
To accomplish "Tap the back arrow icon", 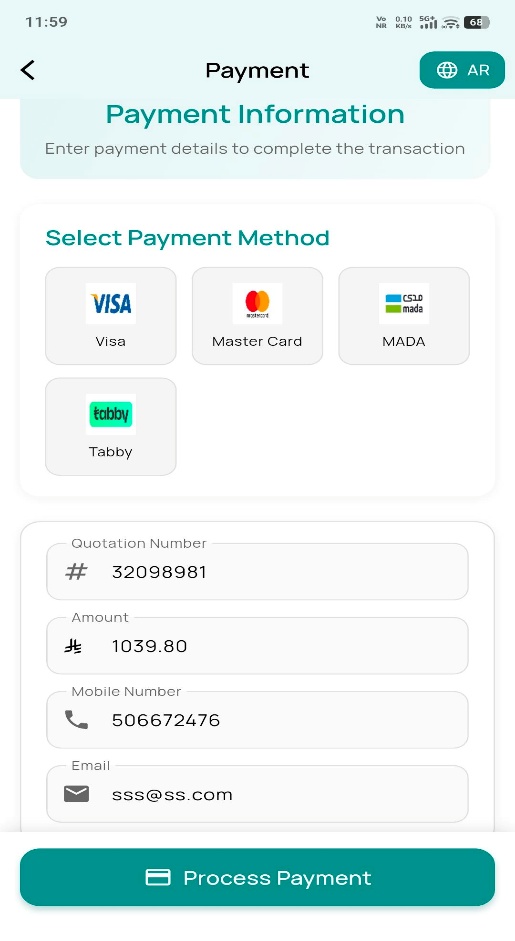I will point(28,70).
